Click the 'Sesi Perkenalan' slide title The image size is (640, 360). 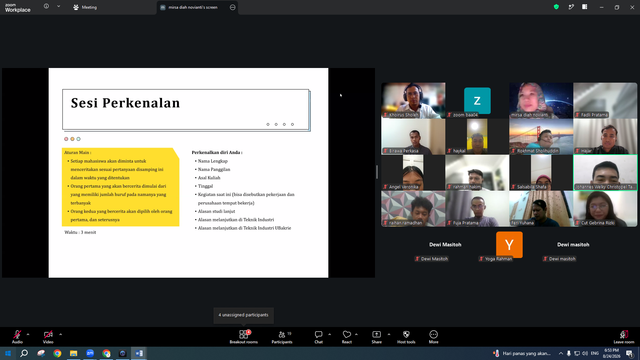point(125,103)
